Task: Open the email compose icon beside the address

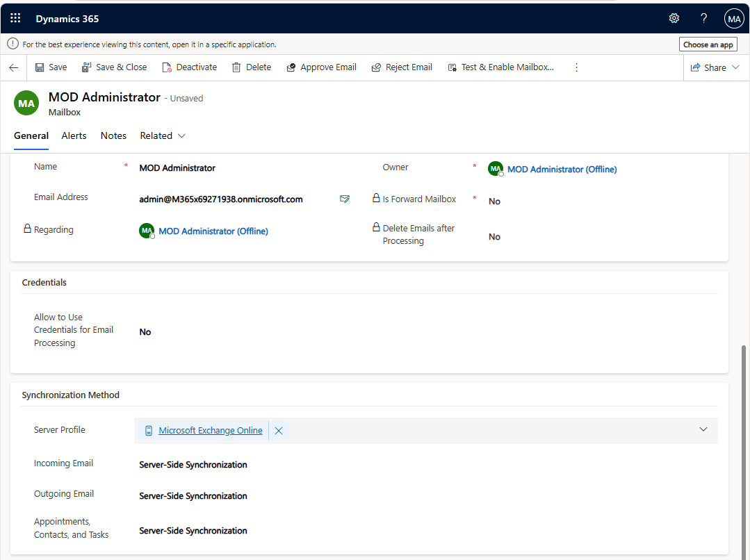Action: coord(345,199)
